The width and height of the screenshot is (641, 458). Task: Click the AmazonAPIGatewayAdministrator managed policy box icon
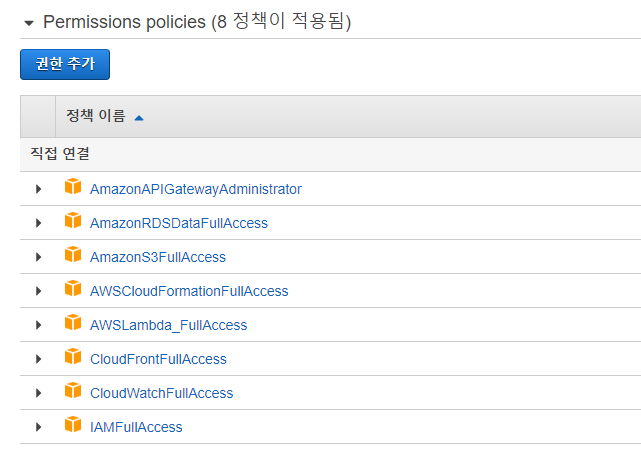click(x=73, y=186)
